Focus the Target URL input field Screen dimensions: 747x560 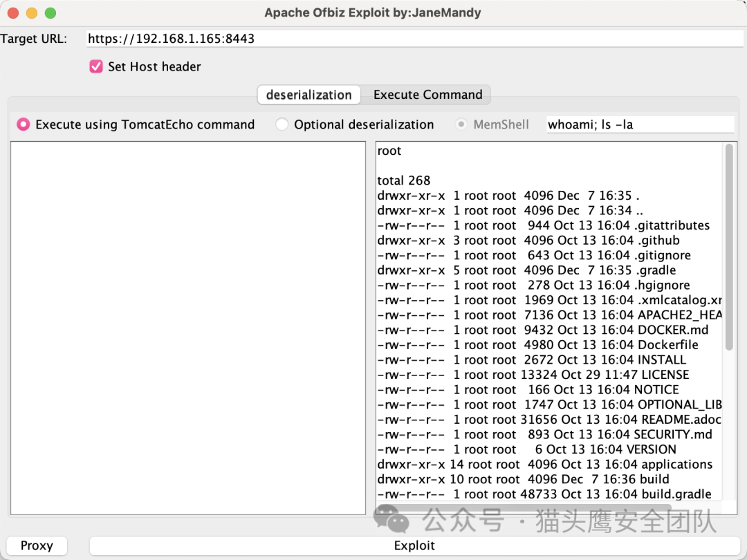tap(414, 39)
